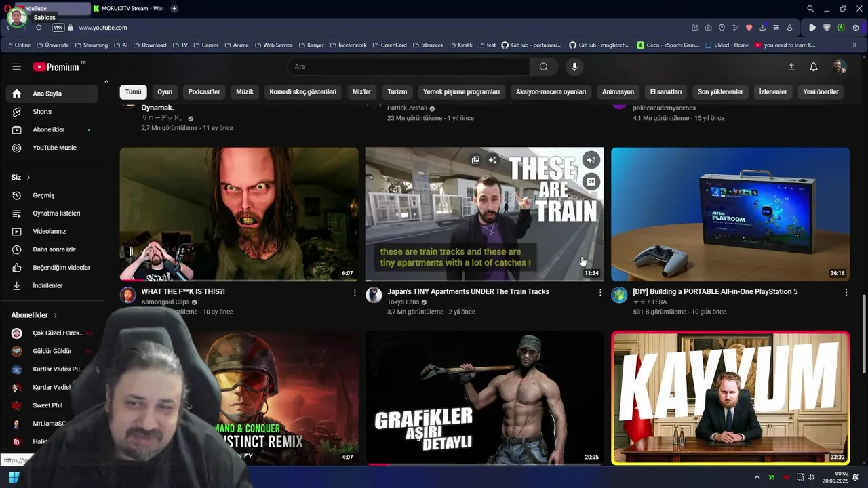
Task: Open the KAYYUM video thumbnail
Action: pyautogui.click(x=730, y=398)
